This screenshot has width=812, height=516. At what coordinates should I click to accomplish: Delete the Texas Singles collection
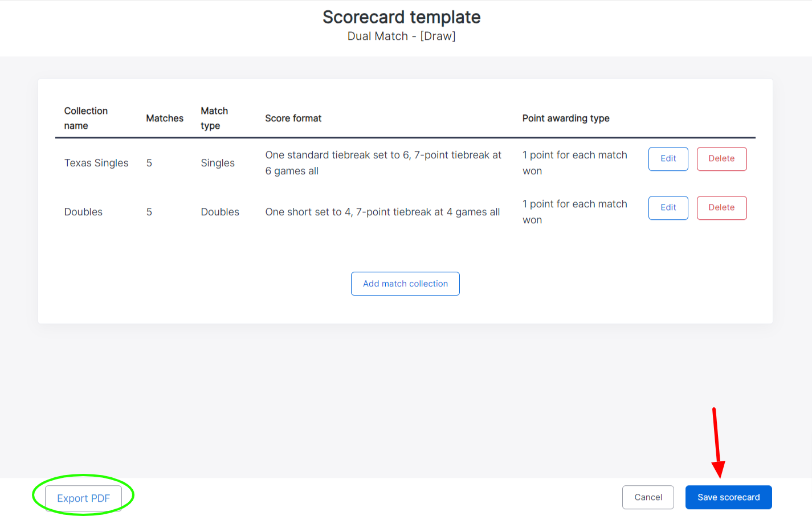coord(721,159)
